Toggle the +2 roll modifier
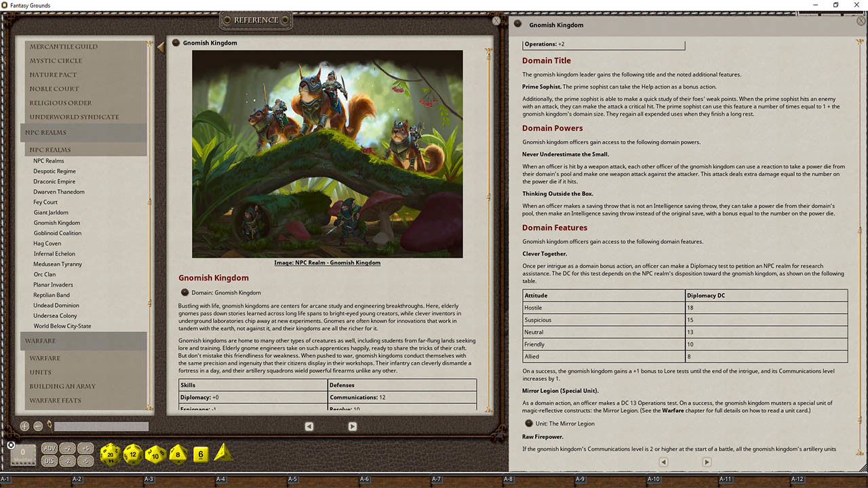 tap(68, 448)
